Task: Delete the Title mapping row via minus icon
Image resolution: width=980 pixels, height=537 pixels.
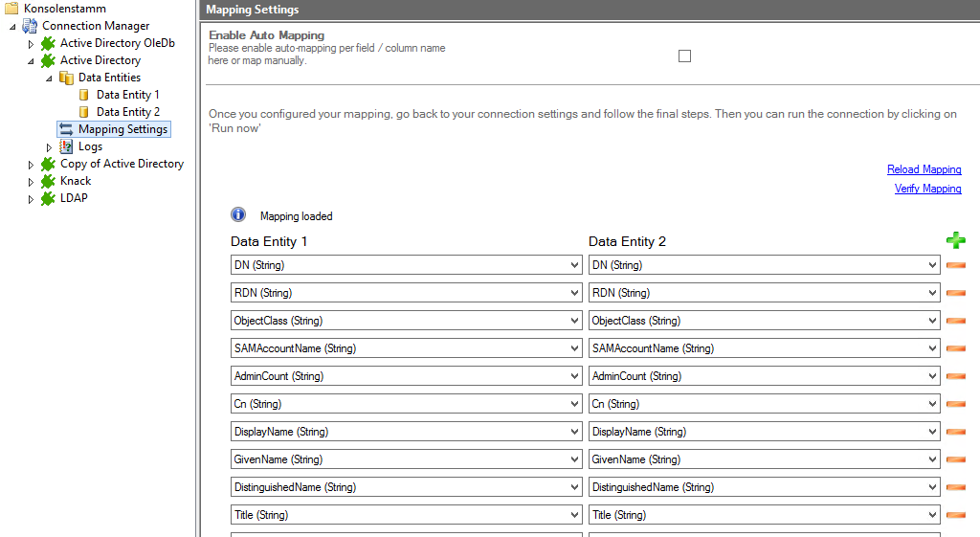Action: pos(955,515)
